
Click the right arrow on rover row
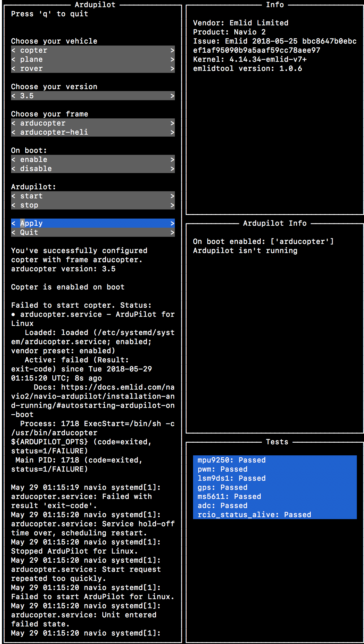173,68
